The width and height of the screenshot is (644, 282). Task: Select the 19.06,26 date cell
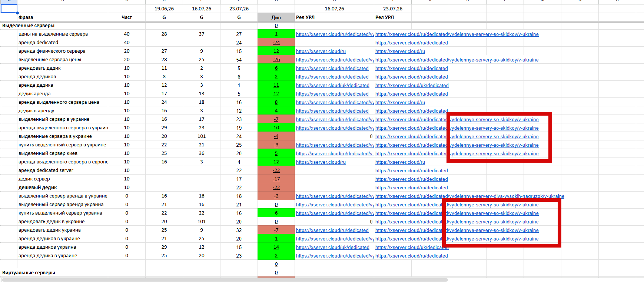(x=164, y=9)
